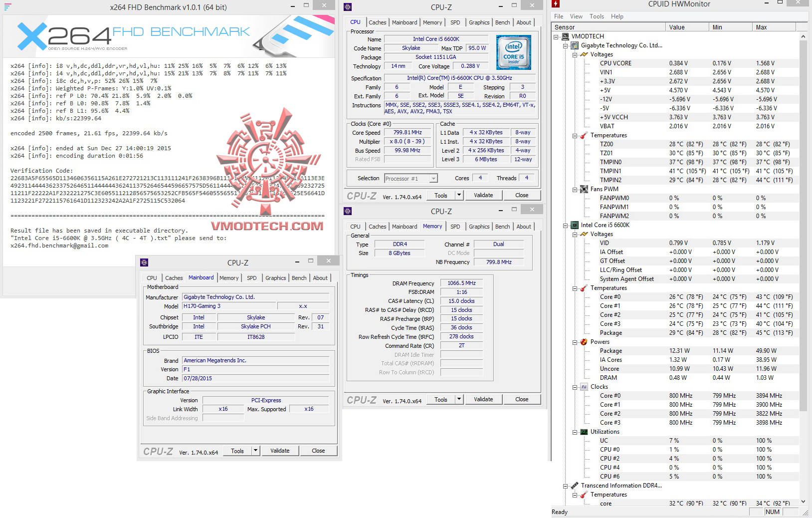Screen dimensions: 812x518
Task: Click the CPU-Z app icon in the Memory tab window title bar
Action: 348,211
